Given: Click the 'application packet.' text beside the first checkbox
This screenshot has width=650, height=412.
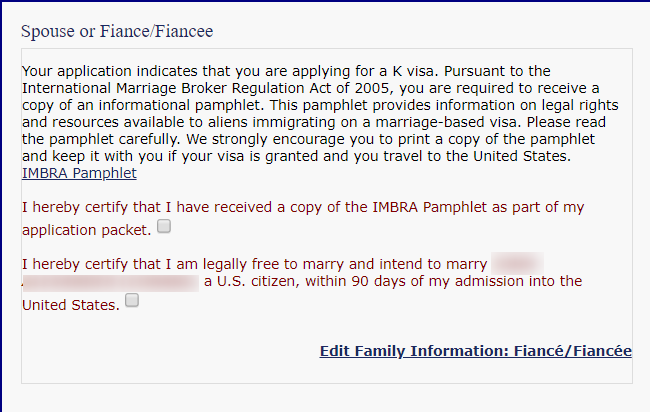Looking at the screenshot, I should [x=87, y=230].
